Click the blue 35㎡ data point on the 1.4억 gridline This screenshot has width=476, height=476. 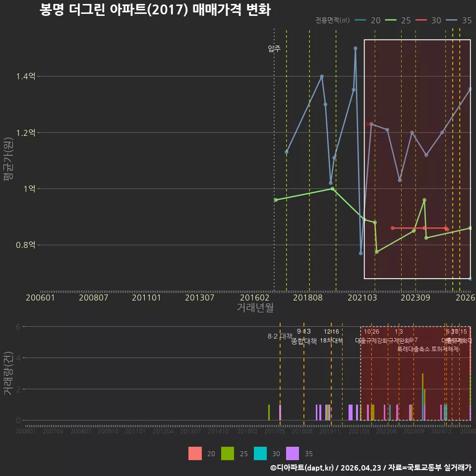click(322, 76)
